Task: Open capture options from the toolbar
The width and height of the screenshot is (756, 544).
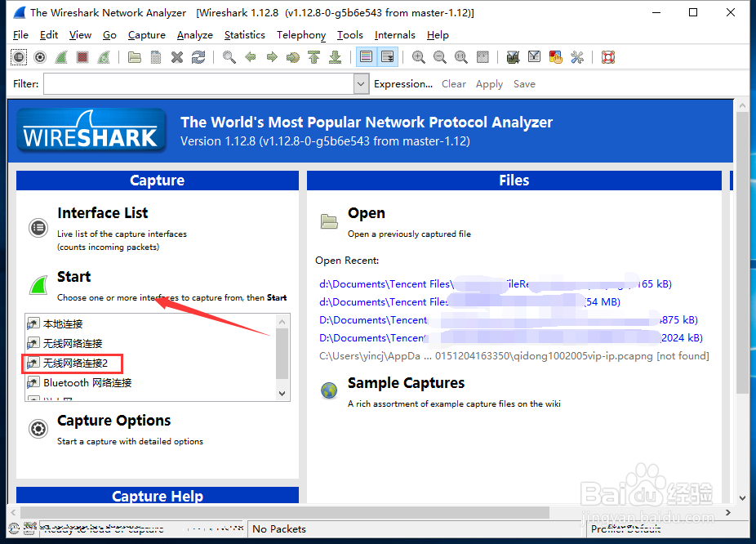Action: coord(40,57)
